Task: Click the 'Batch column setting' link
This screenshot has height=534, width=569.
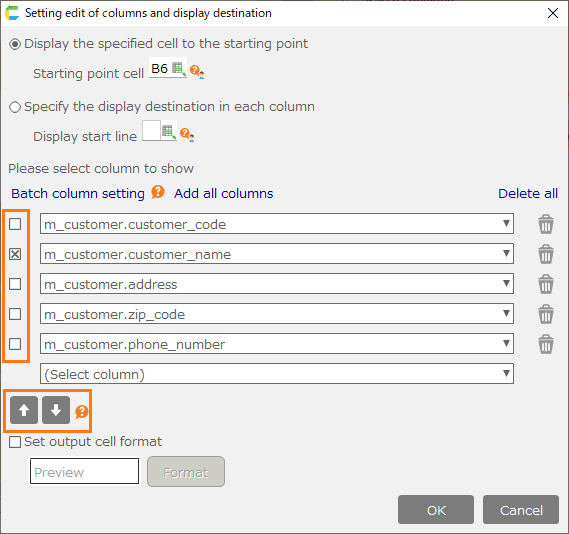Action: pyautogui.click(x=78, y=193)
